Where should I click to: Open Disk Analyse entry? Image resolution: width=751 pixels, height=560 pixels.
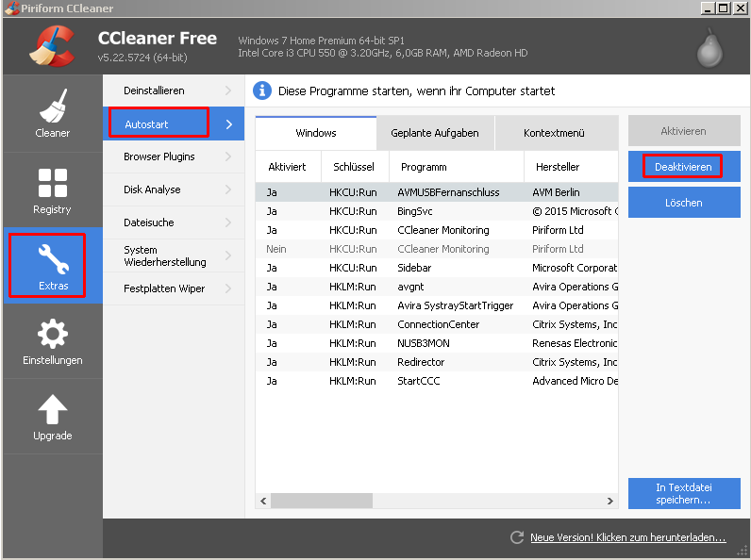click(174, 189)
